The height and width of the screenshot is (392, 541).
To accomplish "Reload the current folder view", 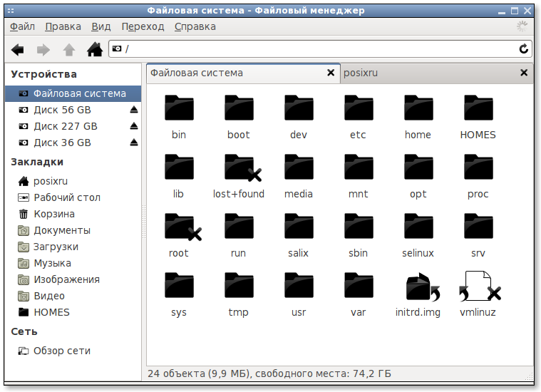I will (x=524, y=49).
